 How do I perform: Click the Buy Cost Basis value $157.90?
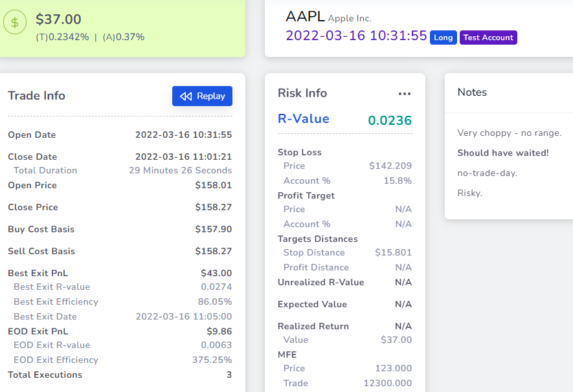pyautogui.click(x=214, y=229)
